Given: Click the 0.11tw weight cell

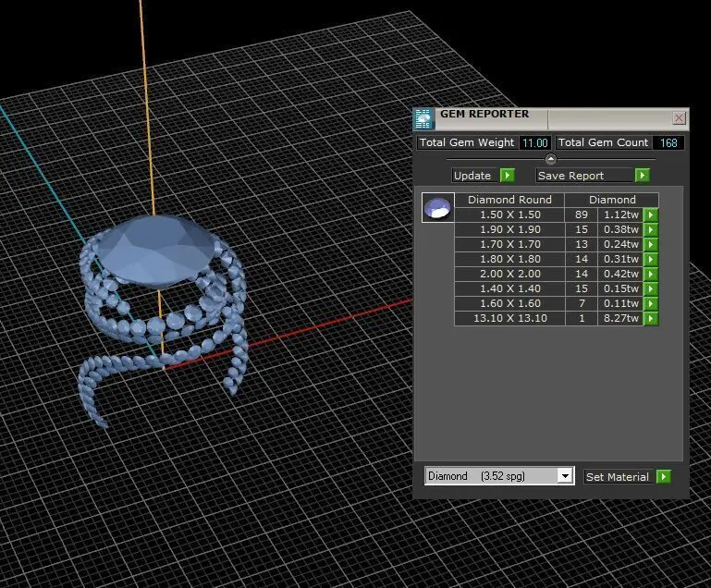Looking at the screenshot, I should coord(620,303).
